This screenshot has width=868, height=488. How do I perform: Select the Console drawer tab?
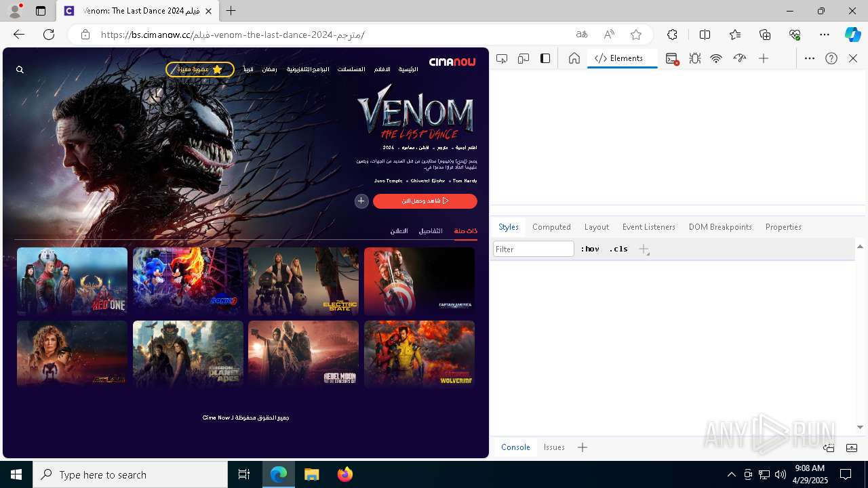[515, 447]
